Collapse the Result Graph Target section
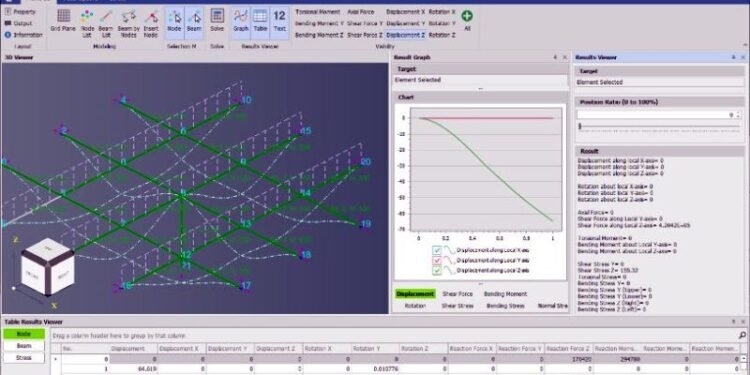Screen dimensions: 750x375 tap(480, 69)
